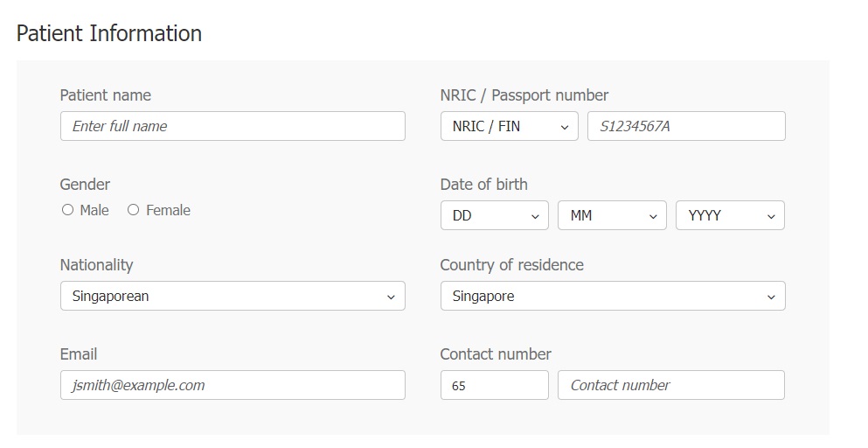
Task: Select the Female gender radio button
Action: [134, 210]
